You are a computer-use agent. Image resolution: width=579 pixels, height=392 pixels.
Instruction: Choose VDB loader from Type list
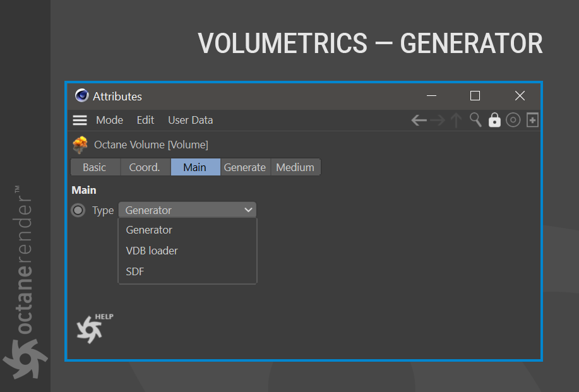188,251
